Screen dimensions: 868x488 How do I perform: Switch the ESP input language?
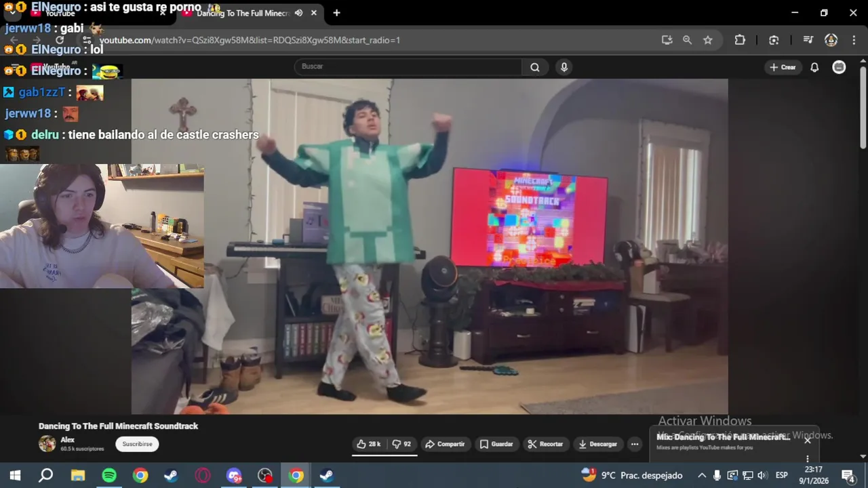coord(781,475)
